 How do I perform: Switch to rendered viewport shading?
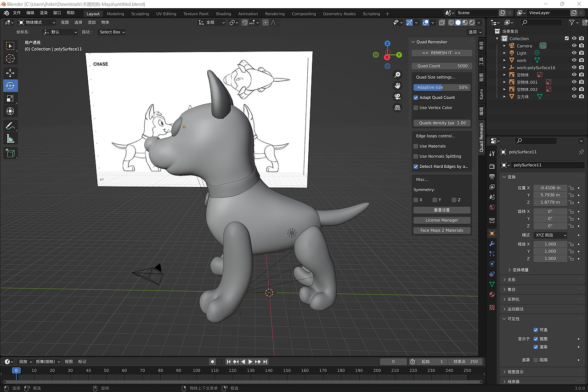[472, 23]
